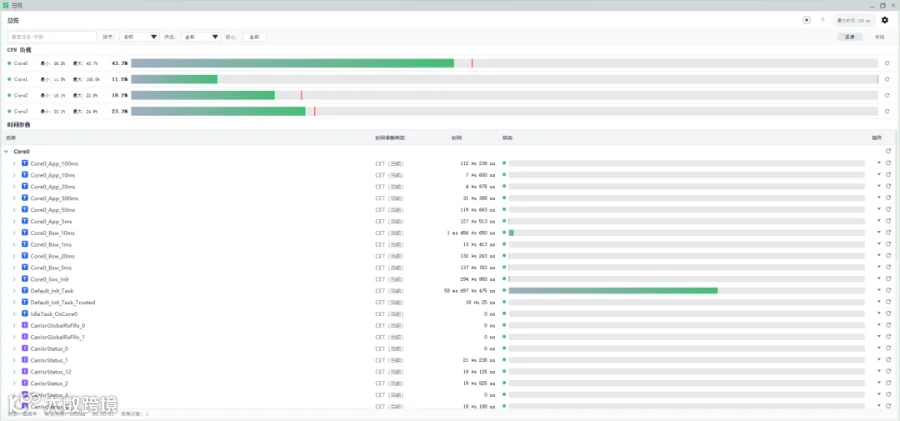The width and height of the screenshot is (900, 421).
Task: Refresh the Core3 CPU load bar
Action: (x=887, y=111)
